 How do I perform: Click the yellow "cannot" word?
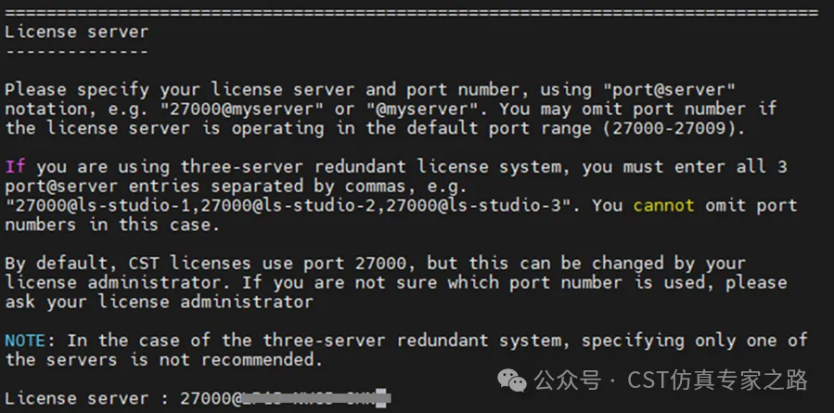click(664, 205)
